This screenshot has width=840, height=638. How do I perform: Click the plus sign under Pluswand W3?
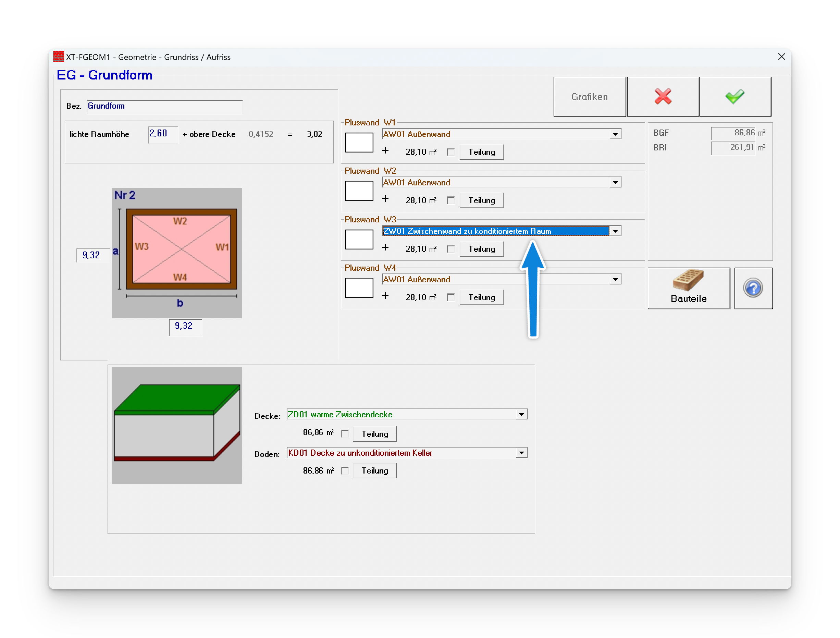point(385,248)
